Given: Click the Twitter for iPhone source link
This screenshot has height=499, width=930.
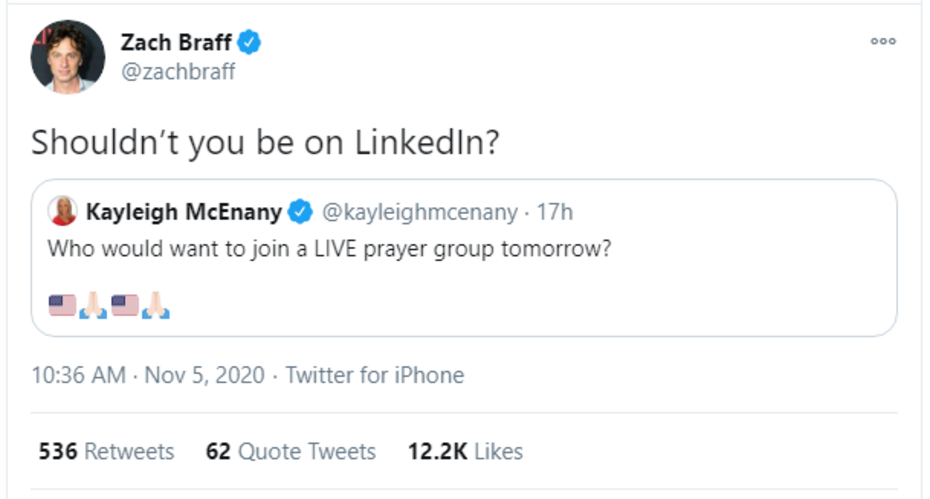Looking at the screenshot, I should click(375, 376).
